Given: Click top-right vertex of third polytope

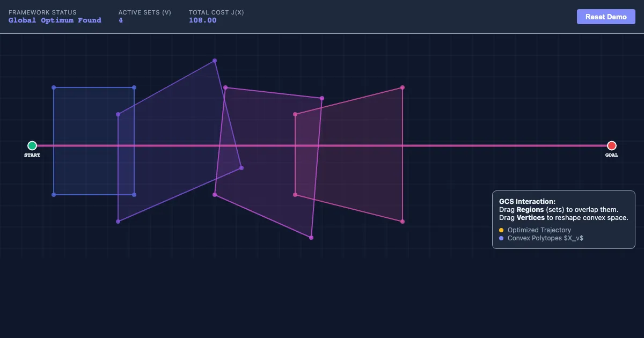Looking at the screenshot, I should coord(322,98).
